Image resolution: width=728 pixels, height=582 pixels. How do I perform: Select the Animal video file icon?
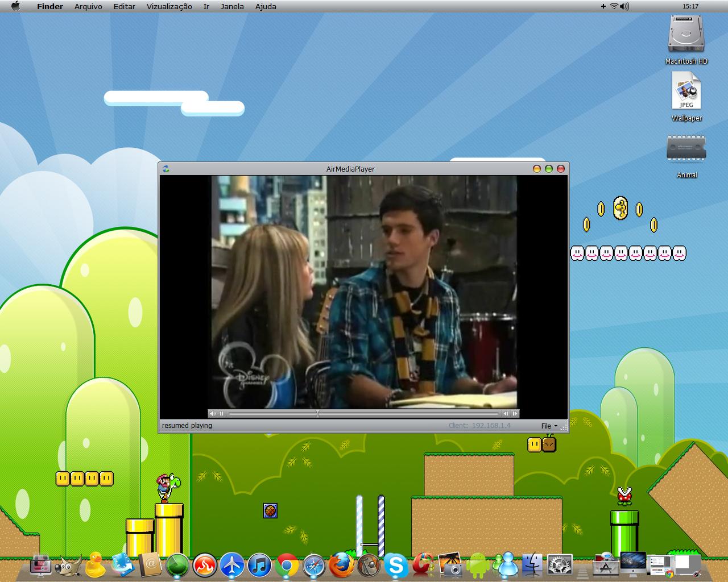point(686,148)
